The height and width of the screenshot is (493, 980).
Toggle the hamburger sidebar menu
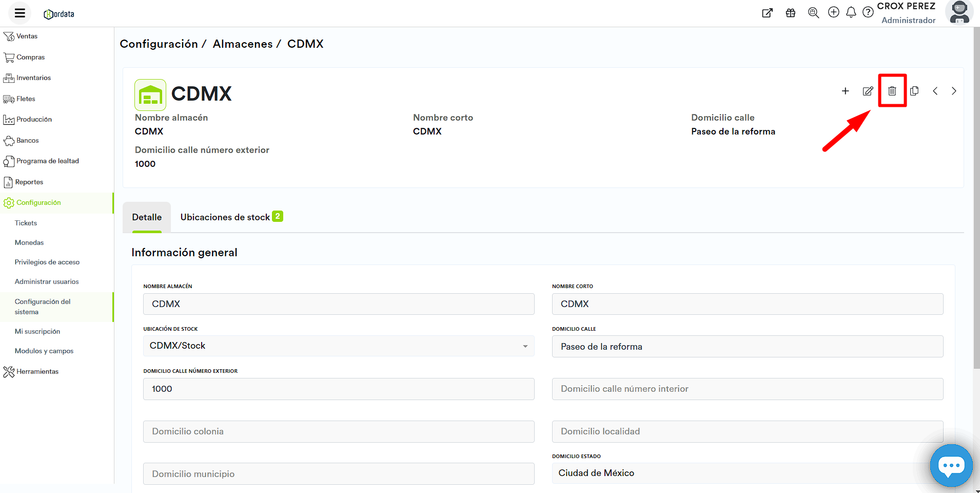point(20,13)
